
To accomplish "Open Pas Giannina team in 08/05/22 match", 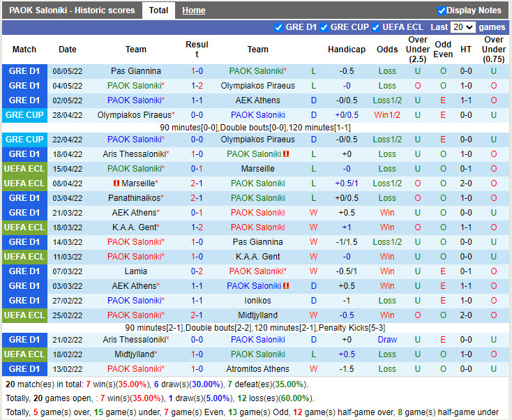I will tap(136, 71).
